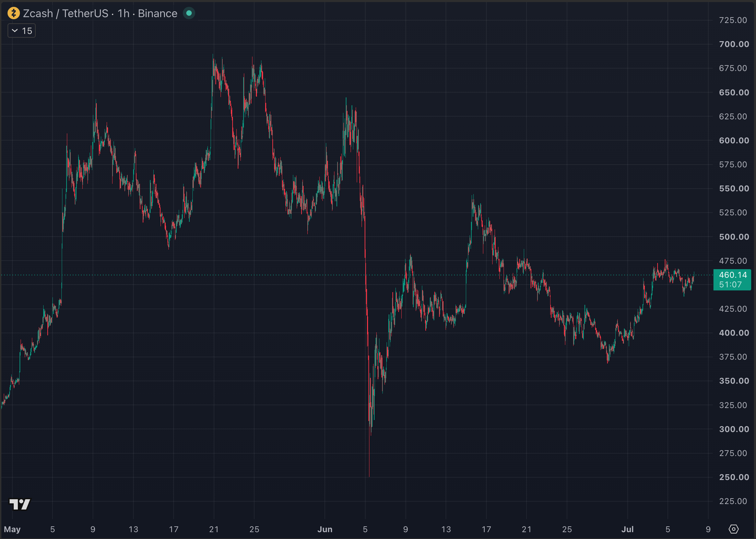Click the candle countdown timer 51:07
Image resolution: width=756 pixels, height=539 pixels.
click(x=730, y=285)
